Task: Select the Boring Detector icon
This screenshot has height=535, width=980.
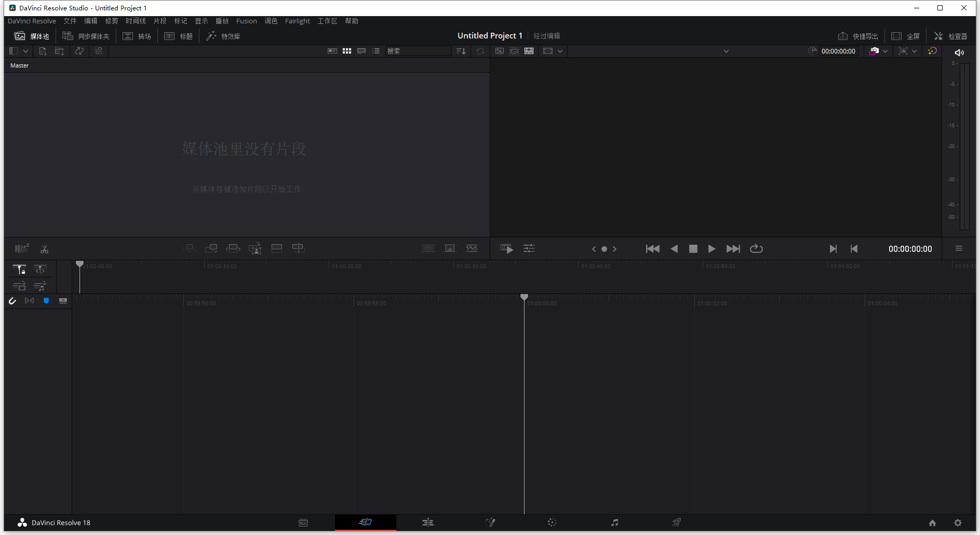Action: tap(22, 249)
